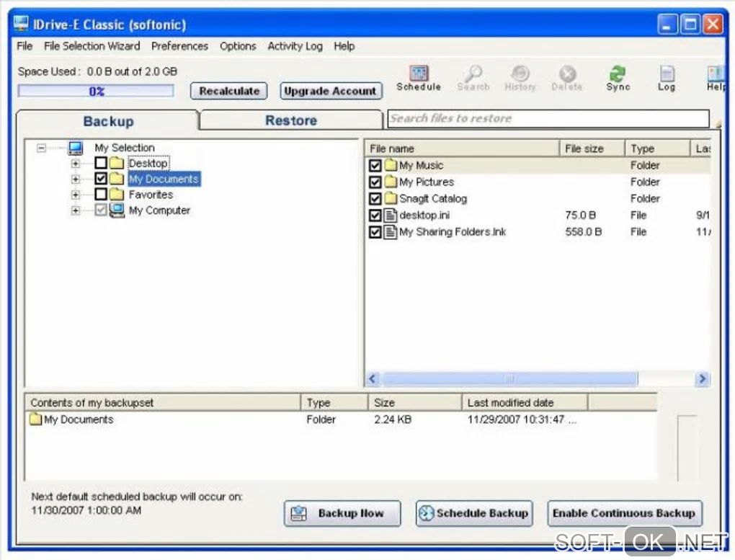Sort by the File size column header
This screenshot has height=560, width=735.
pos(592,148)
